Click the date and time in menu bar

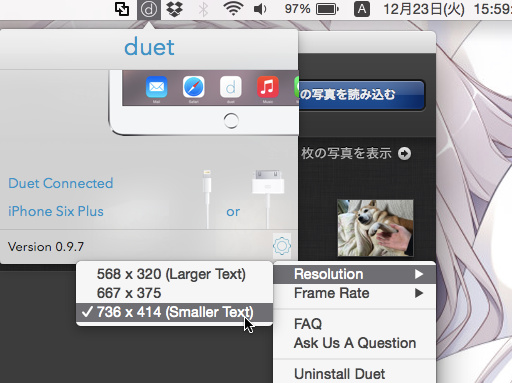click(x=447, y=9)
